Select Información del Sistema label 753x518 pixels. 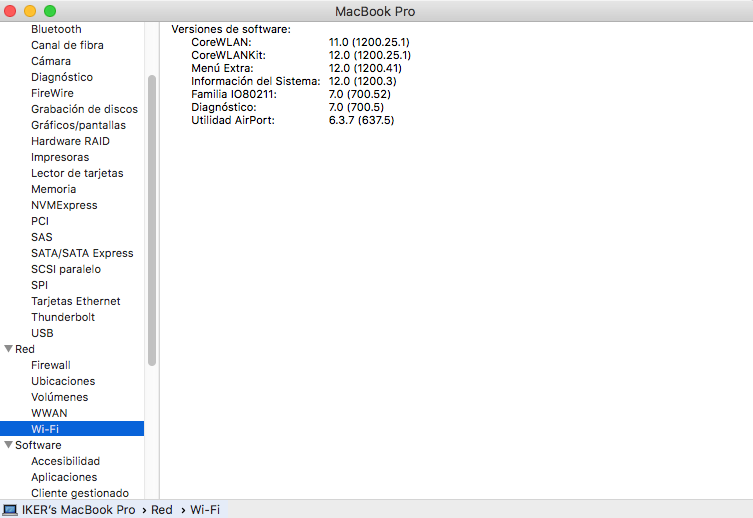click(x=255, y=81)
